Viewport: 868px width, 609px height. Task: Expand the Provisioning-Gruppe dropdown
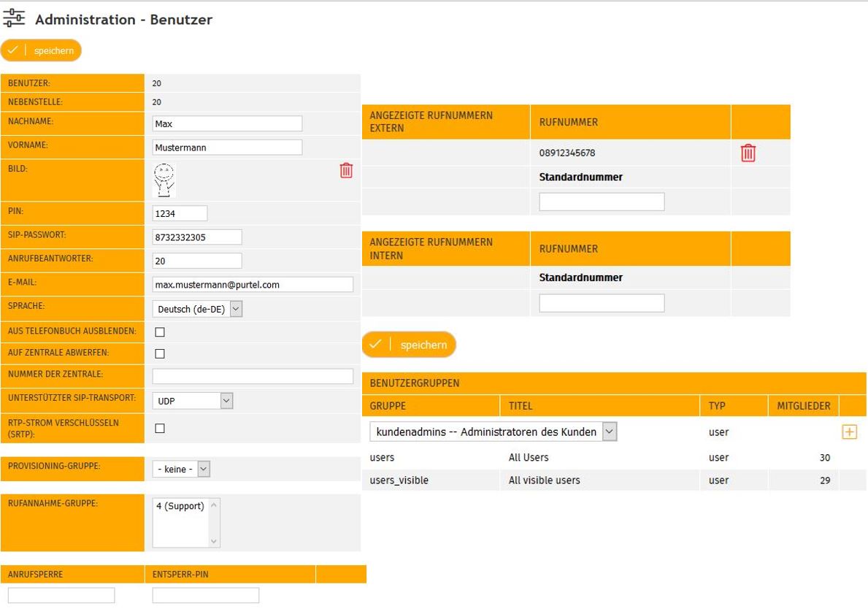click(x=181, y=470)
